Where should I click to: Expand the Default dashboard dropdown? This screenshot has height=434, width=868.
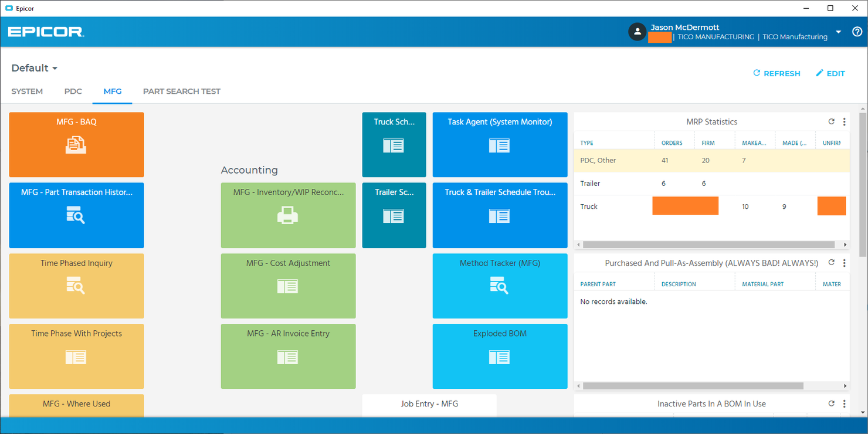point(34,68)
